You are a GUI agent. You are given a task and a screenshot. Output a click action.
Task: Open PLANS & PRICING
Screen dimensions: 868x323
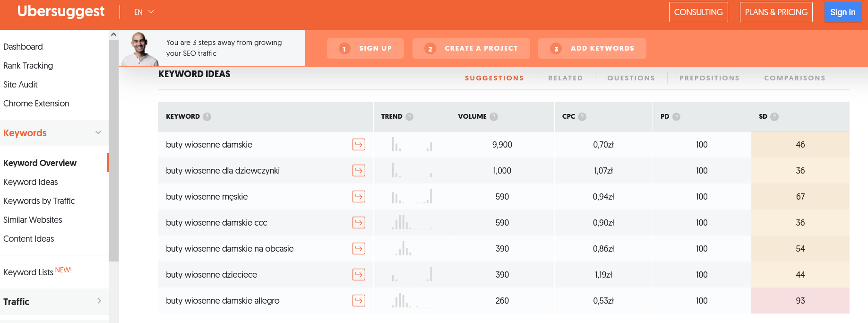pos(776,12)
